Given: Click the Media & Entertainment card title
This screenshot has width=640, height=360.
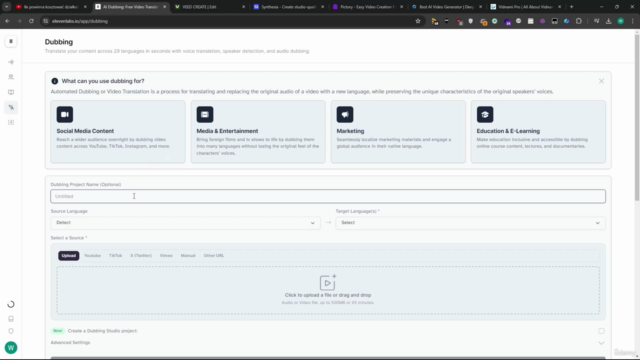Looking at the screenshot, I should [x=227, y=131].
